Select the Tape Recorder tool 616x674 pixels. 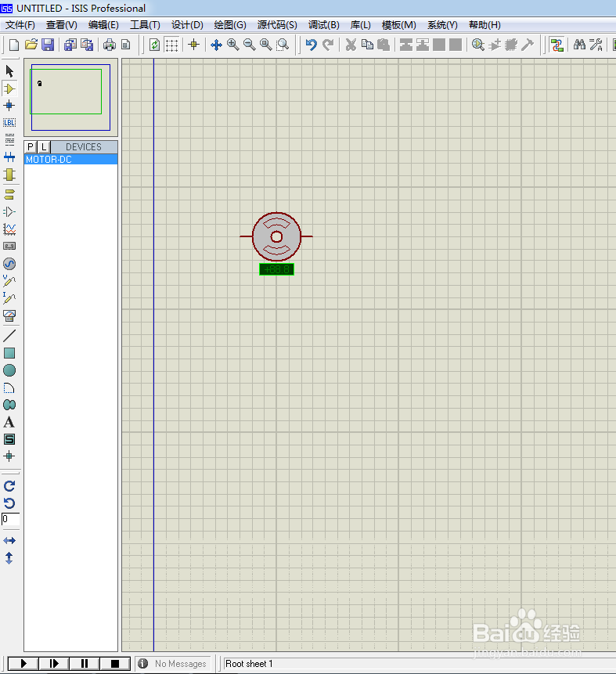point(9,246)
